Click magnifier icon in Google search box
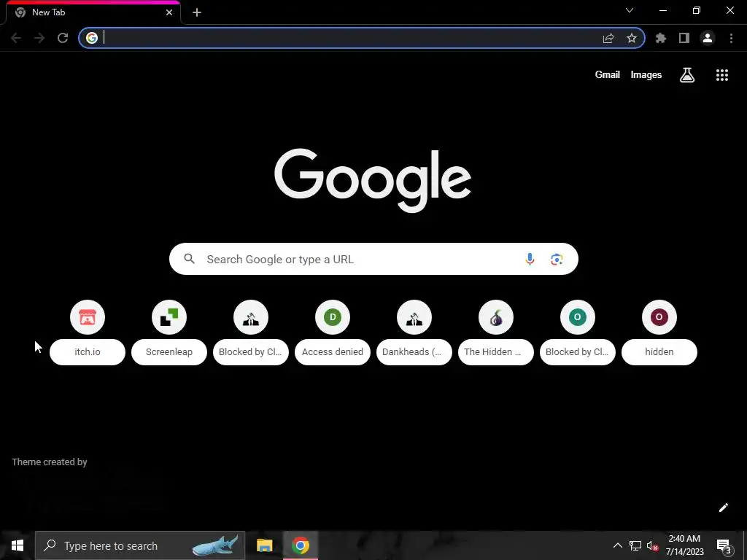Viewport: 747px width, 560px height. coord(190,259)
